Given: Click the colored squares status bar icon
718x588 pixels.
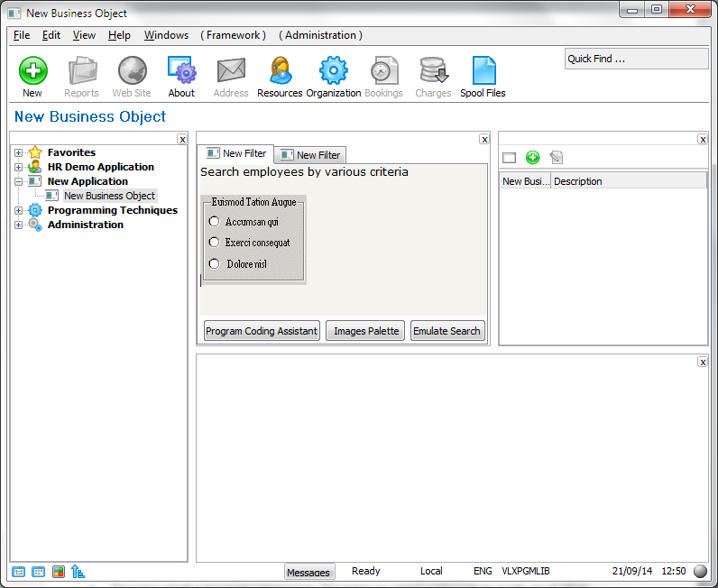Looking at the screenshot, I should (58, 572).
